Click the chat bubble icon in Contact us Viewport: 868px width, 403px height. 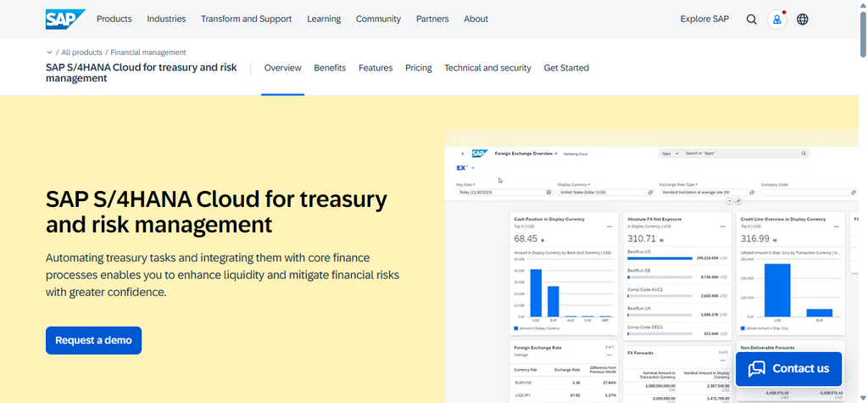[756, 368]
